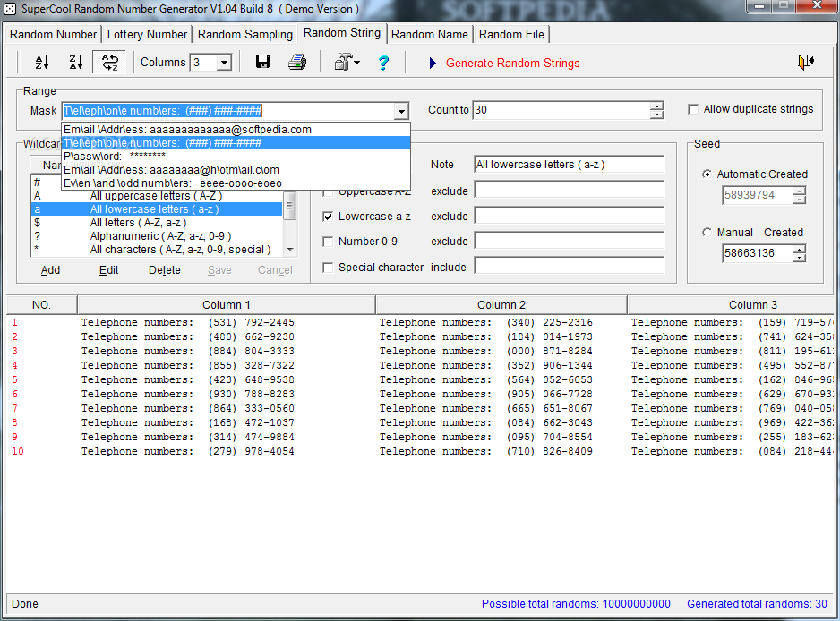The width and height of the screenshot is (840, 621).
Task: Open the tools hammer dropdown icon
Action: point(347,62)
